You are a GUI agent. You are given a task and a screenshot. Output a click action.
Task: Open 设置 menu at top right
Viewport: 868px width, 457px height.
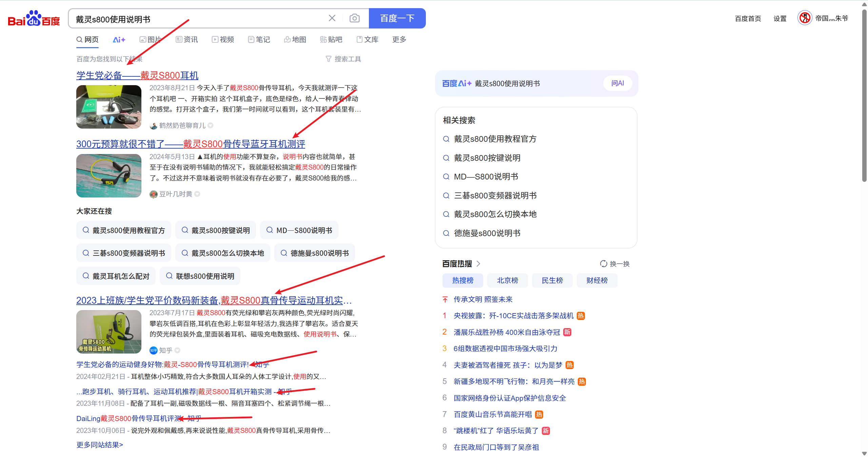pos(780,19)
